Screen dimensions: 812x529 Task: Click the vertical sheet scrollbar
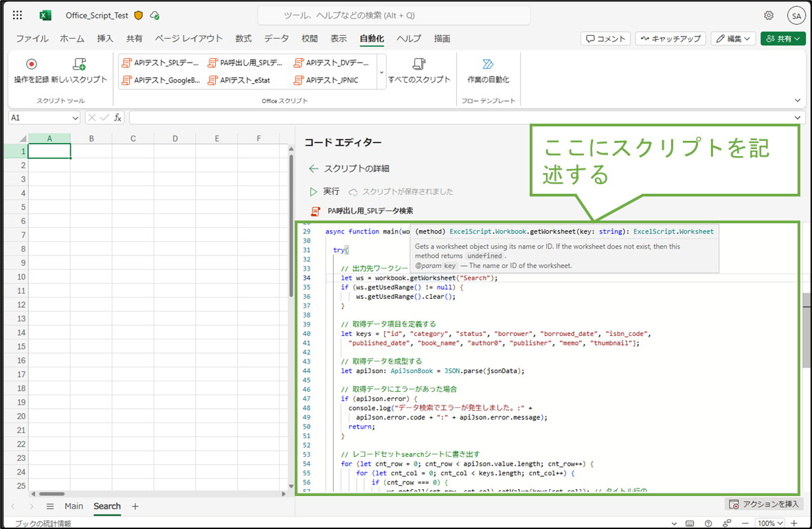click(291, 225)
